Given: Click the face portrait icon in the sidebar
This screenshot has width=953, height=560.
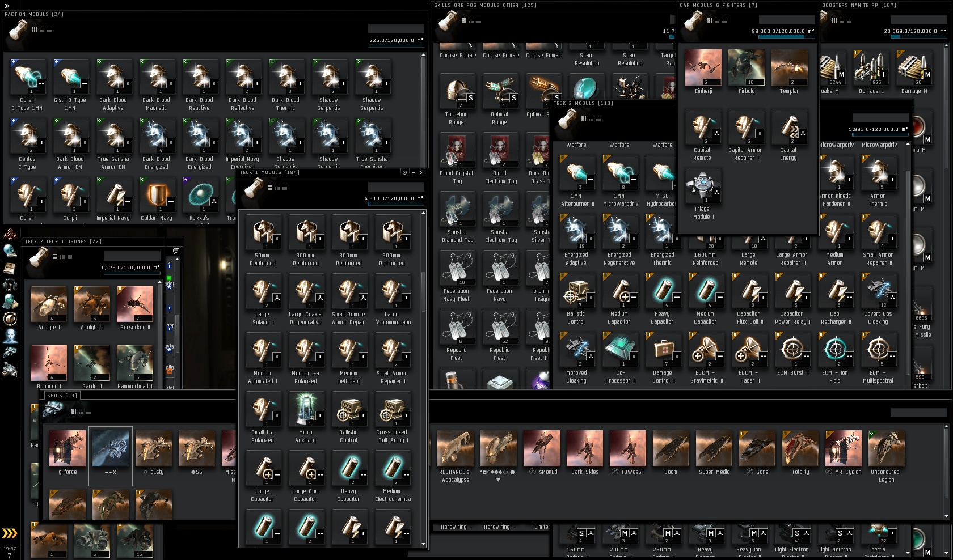Looking at the screenshot, I should [x=10, y=336].
